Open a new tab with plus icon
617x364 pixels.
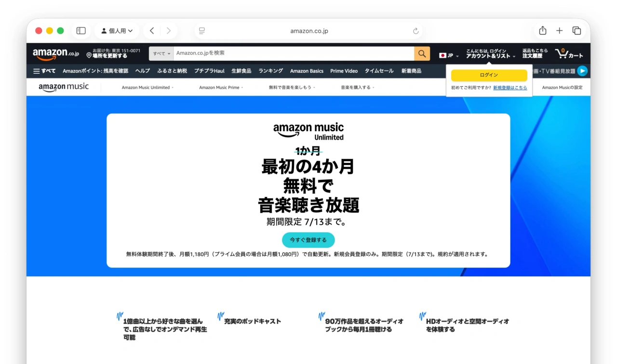pos(559,31)
